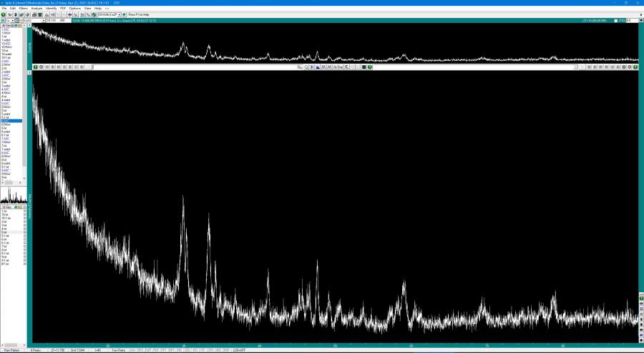Click 6 Peaks in the status bar
The image size is (644, 353).
34,350
